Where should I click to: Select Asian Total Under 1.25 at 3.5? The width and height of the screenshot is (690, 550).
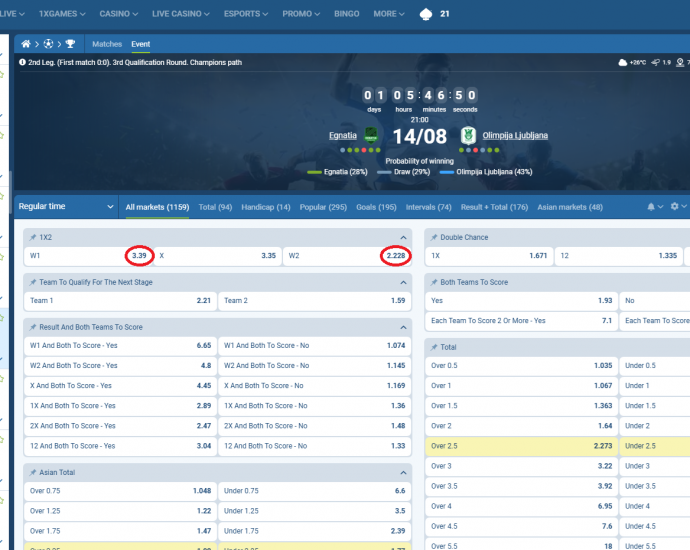point(315,511)
